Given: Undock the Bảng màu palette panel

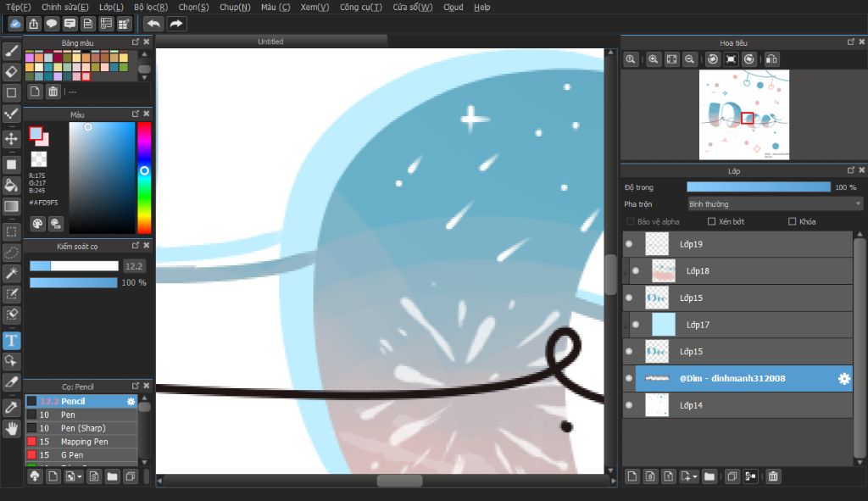Looking at the screenshot, I should coord(136,42).
